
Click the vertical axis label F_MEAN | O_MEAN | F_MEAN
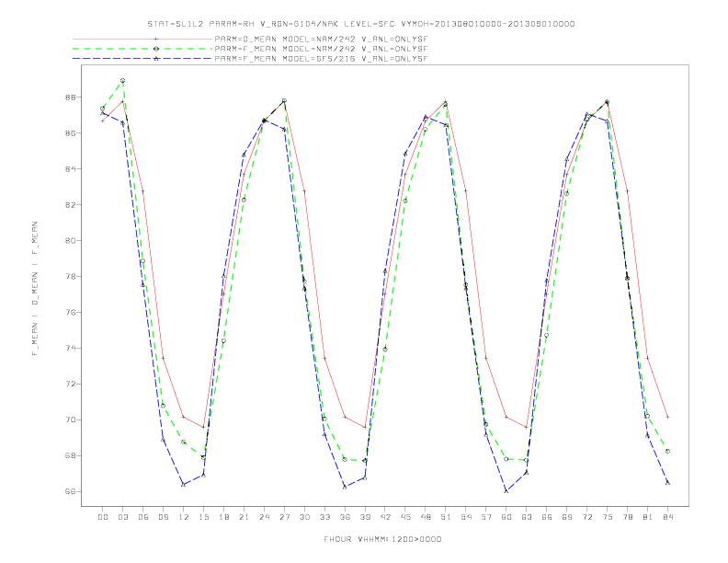click(35, 289)
